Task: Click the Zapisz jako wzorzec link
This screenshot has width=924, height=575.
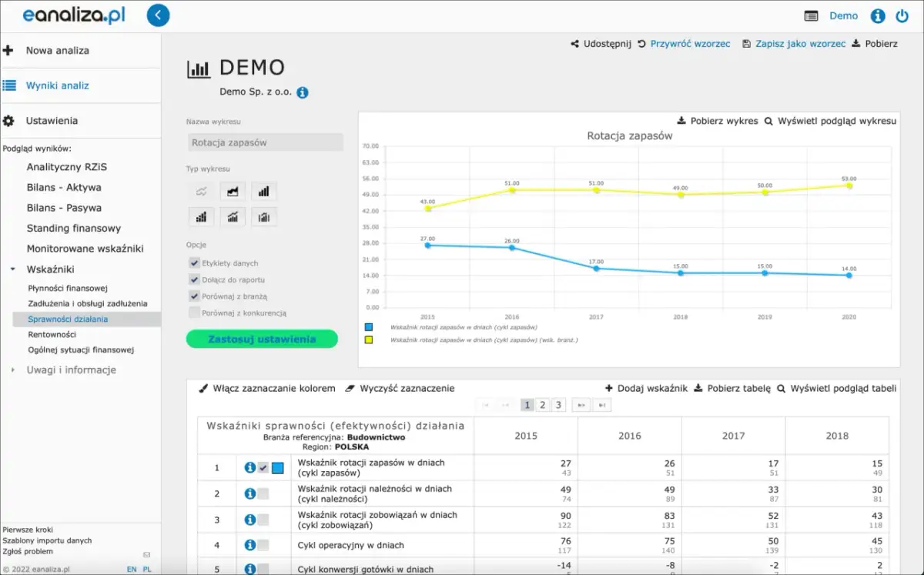Action: [800, 44]
